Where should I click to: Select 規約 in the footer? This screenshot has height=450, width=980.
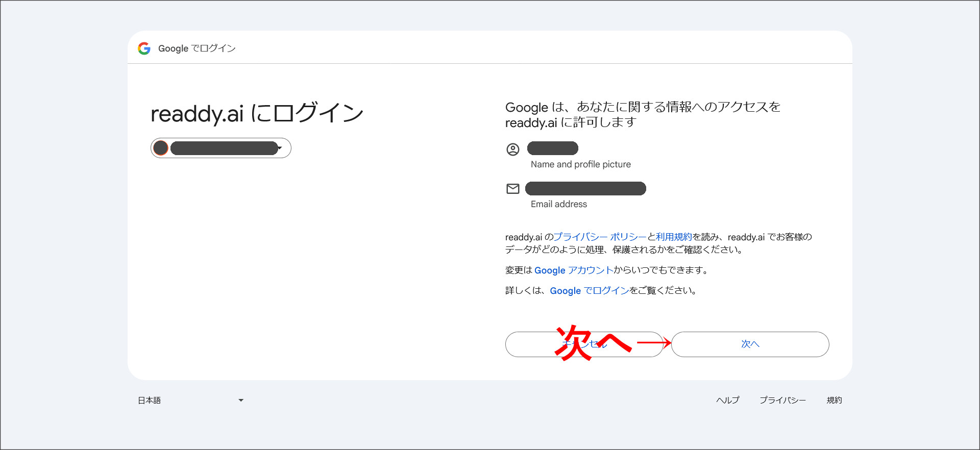(834, 401)
